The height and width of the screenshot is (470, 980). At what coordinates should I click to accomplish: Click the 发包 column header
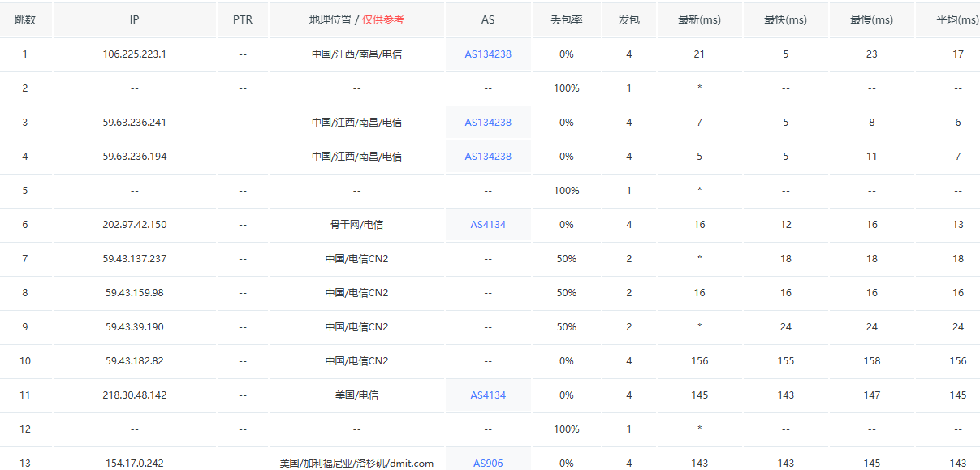point(629,19)
